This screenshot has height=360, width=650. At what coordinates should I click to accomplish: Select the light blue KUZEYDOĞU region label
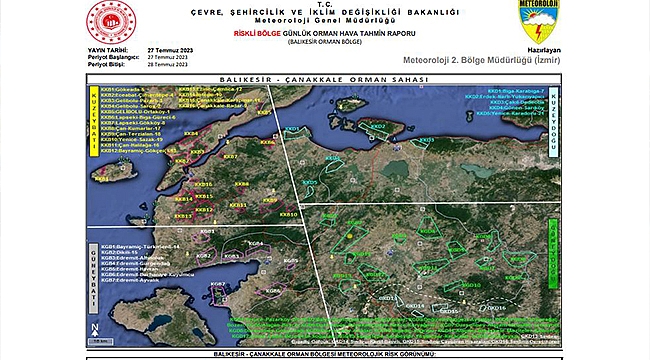[x=553, y=122]
